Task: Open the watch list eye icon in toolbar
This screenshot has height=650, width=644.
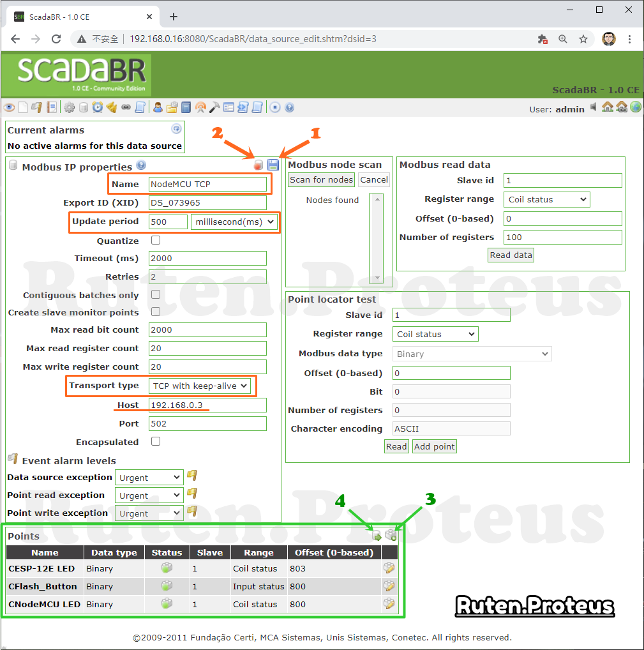Action: (9, 108)
